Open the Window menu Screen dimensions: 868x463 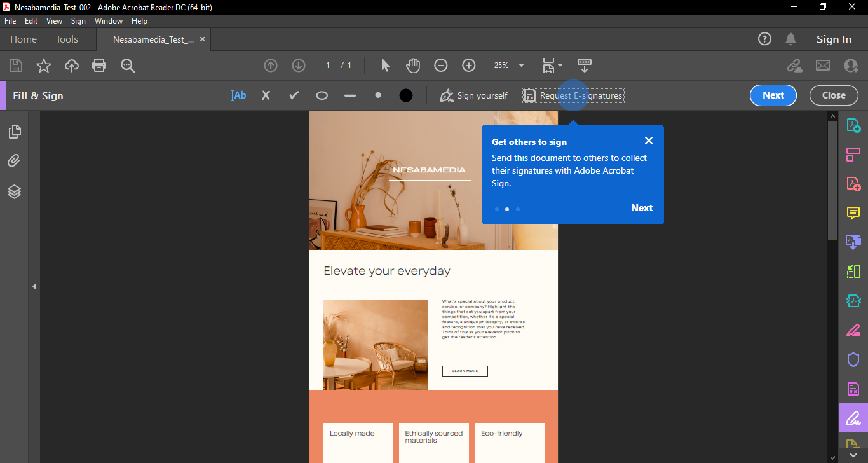109,21
